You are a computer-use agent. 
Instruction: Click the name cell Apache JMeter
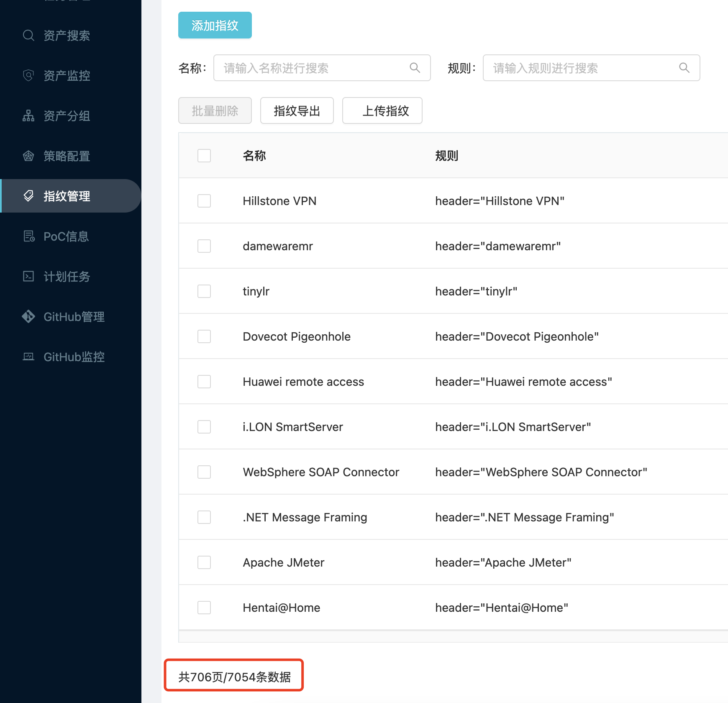point(284,562)
